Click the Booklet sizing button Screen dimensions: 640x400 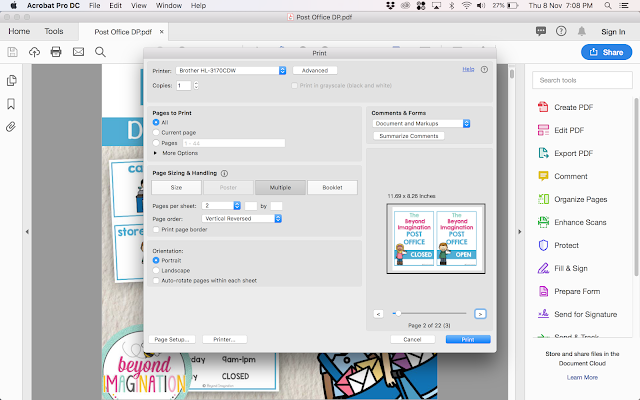(x=332, y=187)
